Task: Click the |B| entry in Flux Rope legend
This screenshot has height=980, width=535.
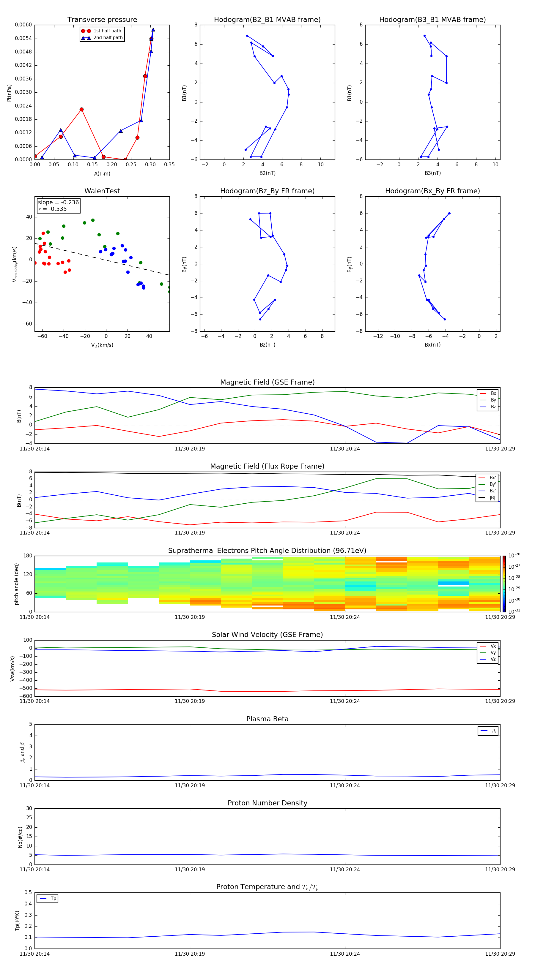Action: point(487,498)
